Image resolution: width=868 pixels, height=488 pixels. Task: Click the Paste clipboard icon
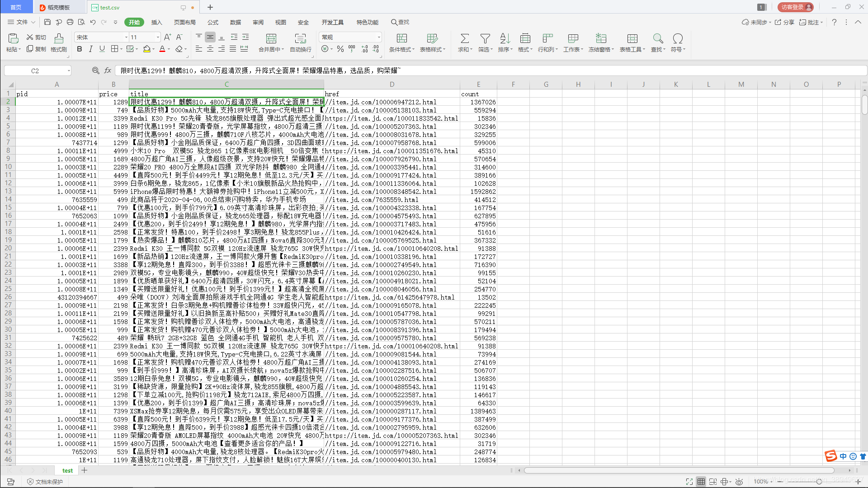click(13, 38)
